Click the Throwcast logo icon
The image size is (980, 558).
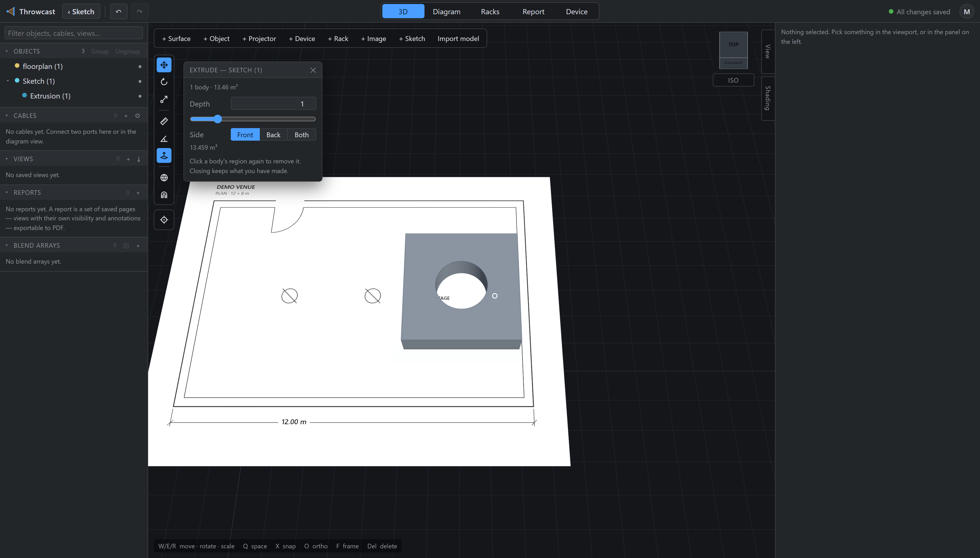click(11, 11)
